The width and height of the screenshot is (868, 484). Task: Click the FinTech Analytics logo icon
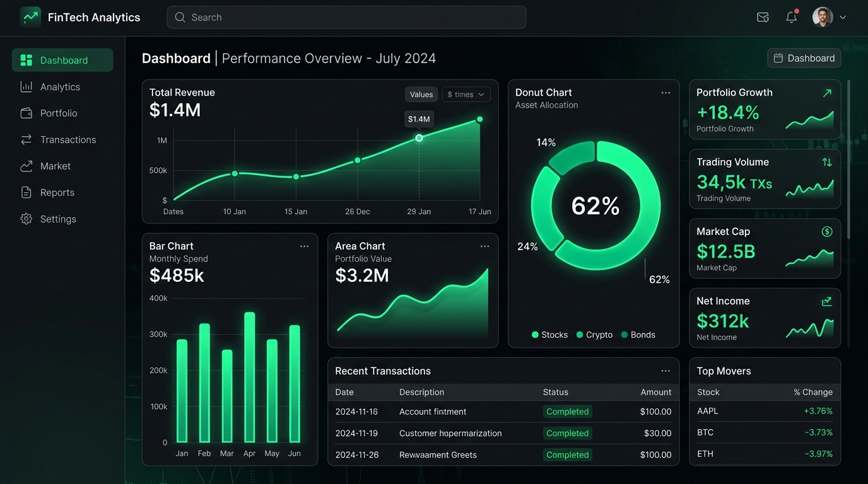pyautogui.click(x=30, y=17)
